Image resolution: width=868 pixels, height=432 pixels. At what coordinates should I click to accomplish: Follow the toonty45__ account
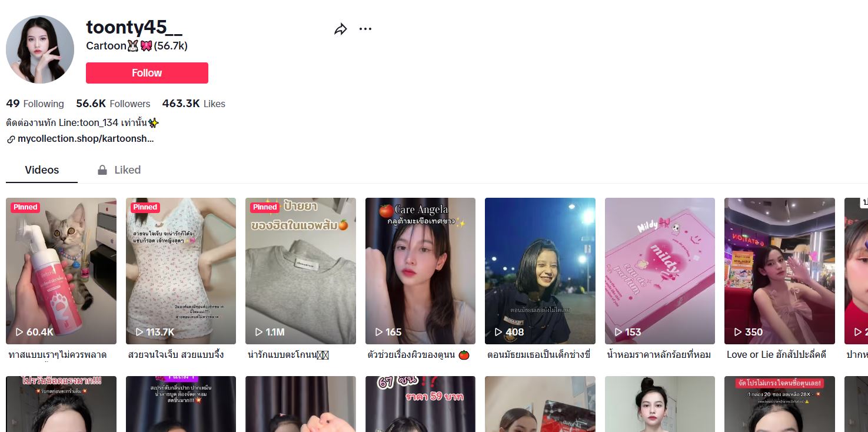click(147, 73)
